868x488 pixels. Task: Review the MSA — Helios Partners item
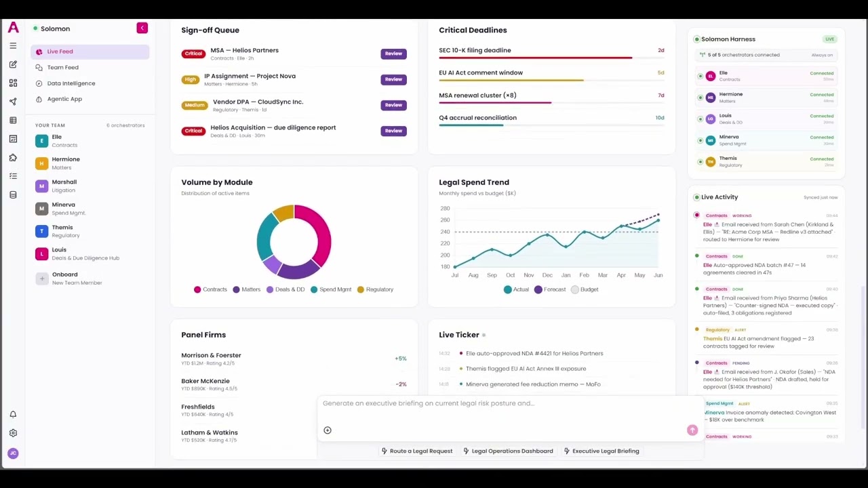pyautogui.click(x=393, y=54)
